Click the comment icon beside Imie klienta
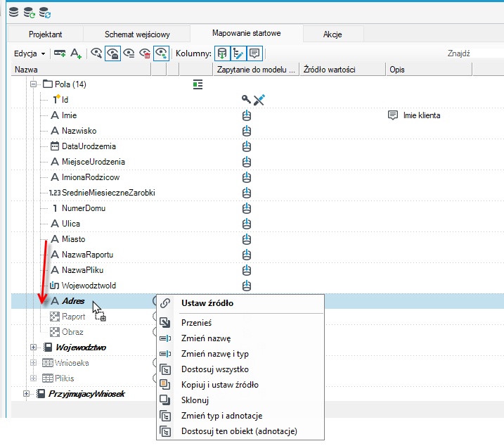This screenshot has height=446, width=504. (x=393, y=115)
